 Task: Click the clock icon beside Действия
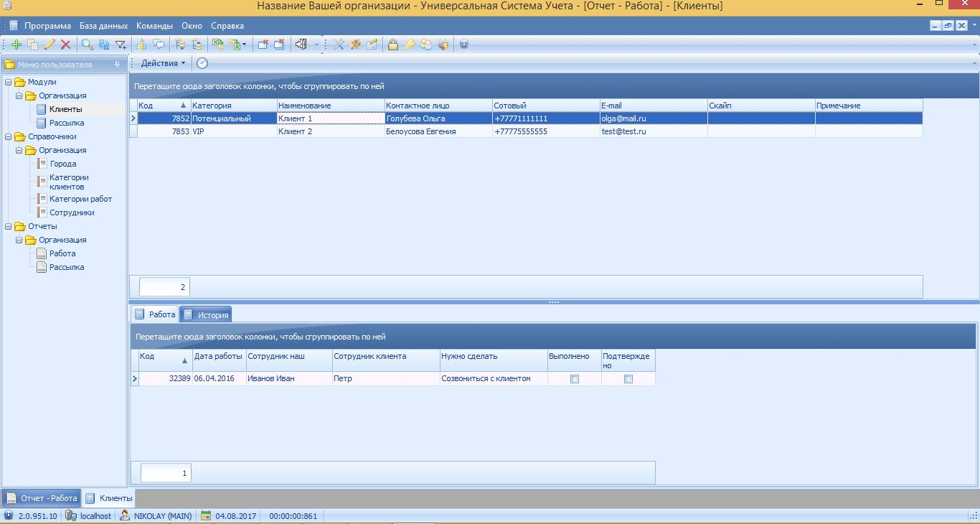[x=202, y=63]
